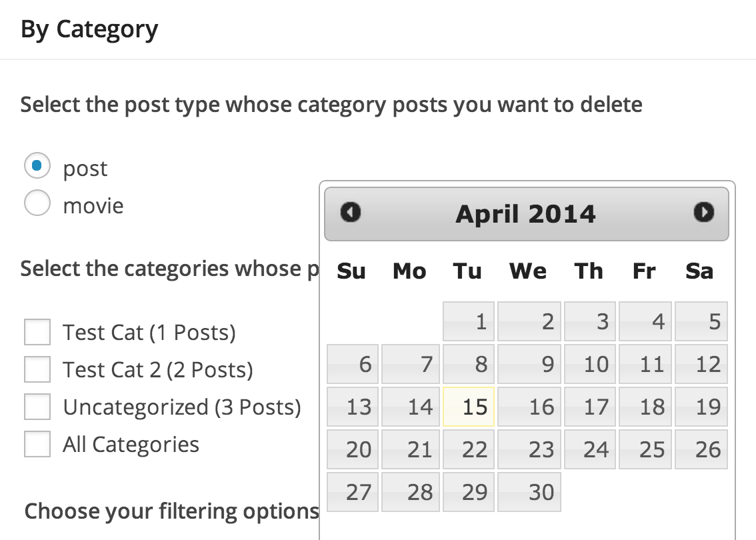Toggle the All Categories checkbox

37,444
